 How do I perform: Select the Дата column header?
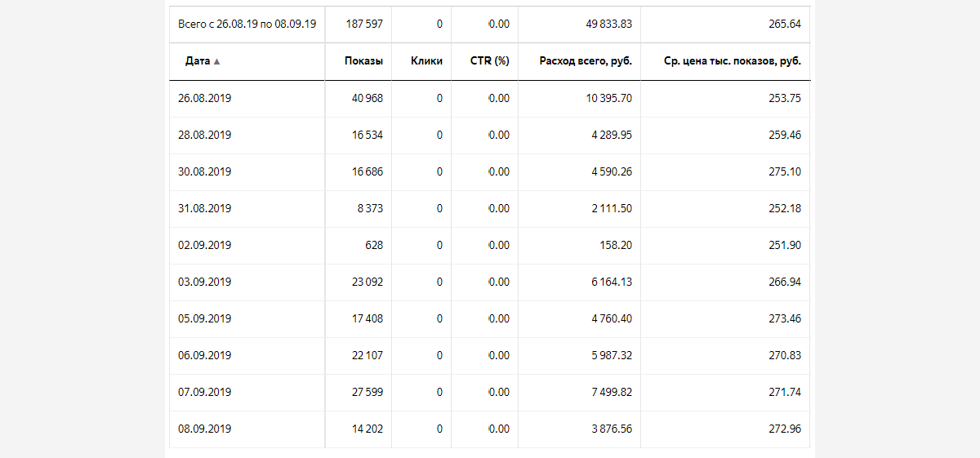[198, 61]
